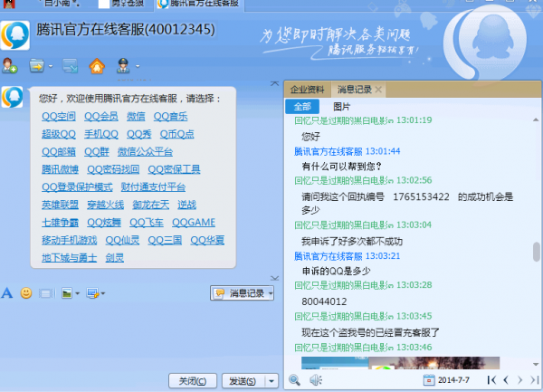Click the screen capture icon
Screen dimensions: 543x392
pos(92,293)
